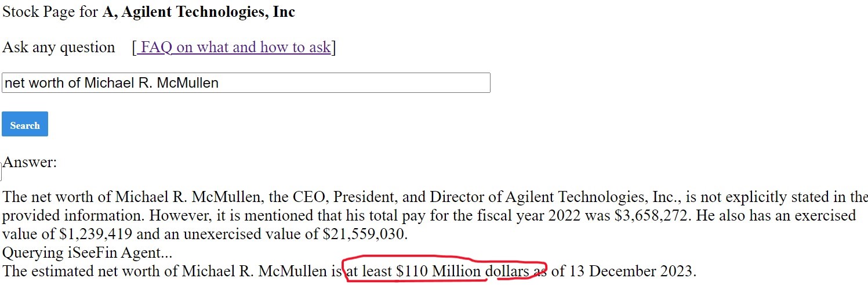The width and height of the screenshot is (868, 285).
Task: Click the blue Search button
Action: [x=25, y=124]
